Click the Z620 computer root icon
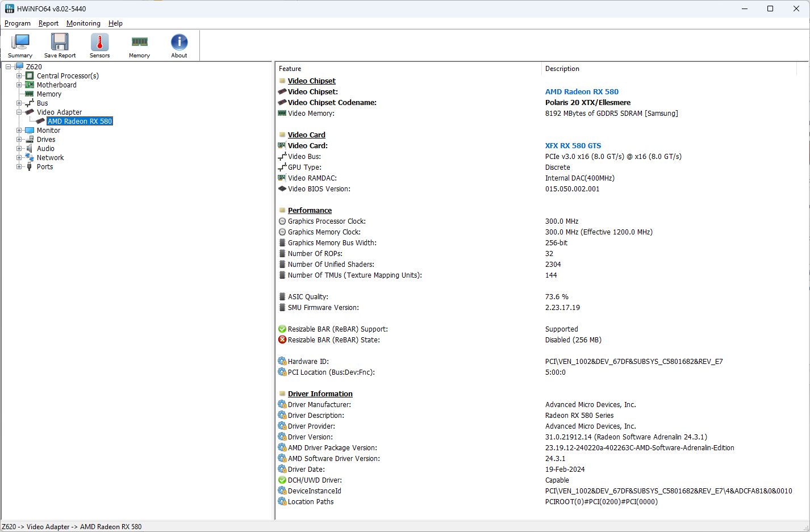 19,66
